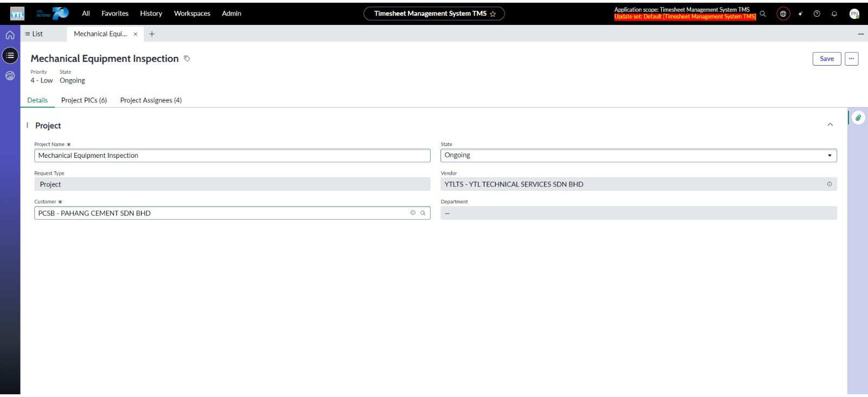Favorite Timesheet Management System TMS star
Screen dimensions: 868x397
click(493, 14)
